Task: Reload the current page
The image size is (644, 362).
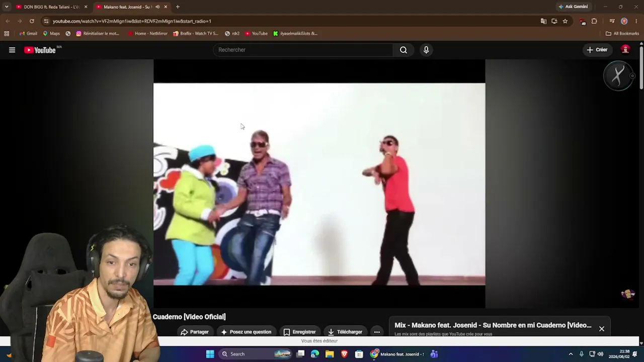Action: click(x=32, y=21)
